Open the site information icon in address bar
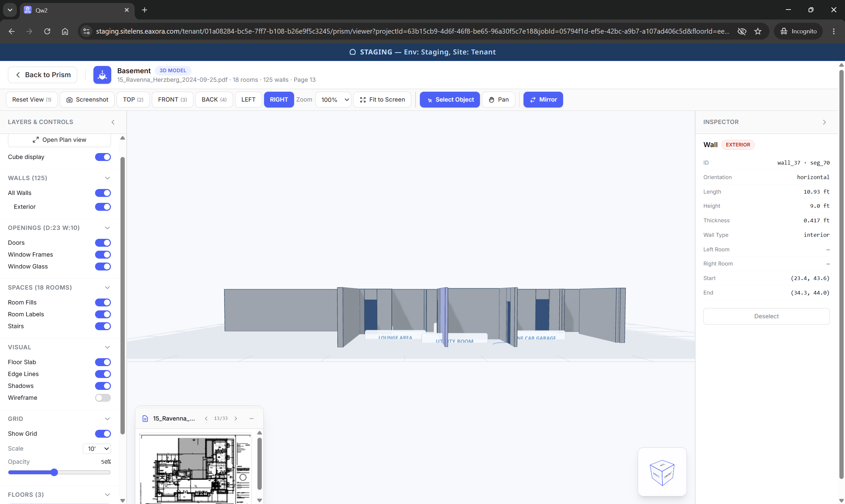 pos(86,31)
